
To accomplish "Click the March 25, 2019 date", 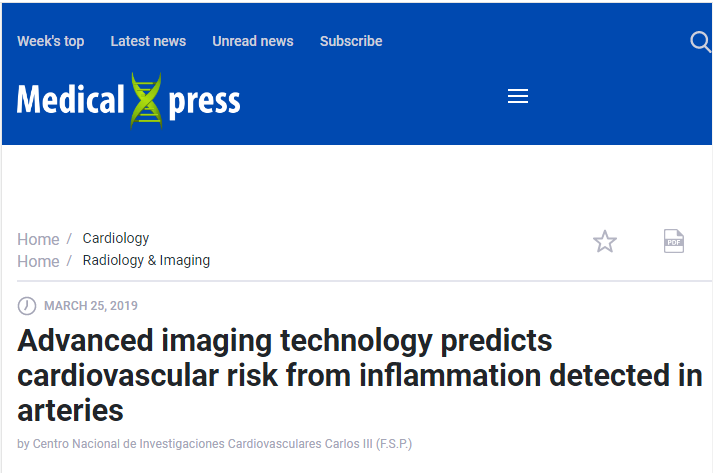I will coord(90,306).
